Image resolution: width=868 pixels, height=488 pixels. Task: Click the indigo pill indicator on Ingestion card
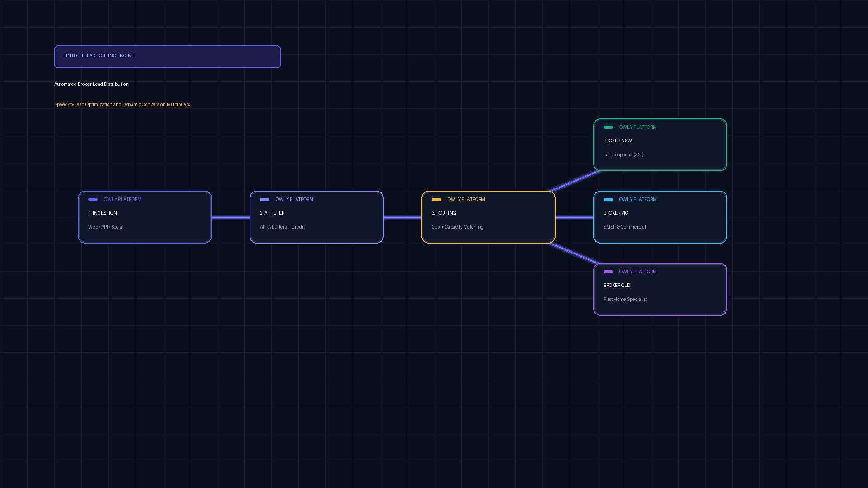click(93, 199)
